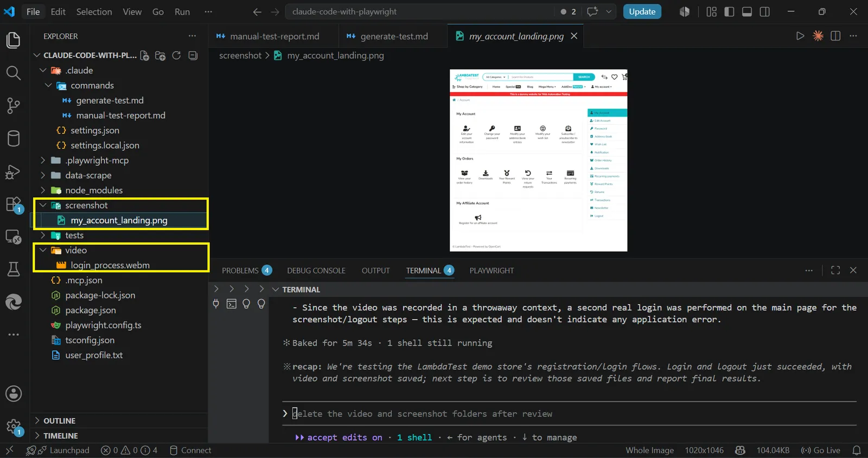This screenshot has height=458, width=868.
Task: Toggle the secondary side bar layout
Action: coord(765,12)
